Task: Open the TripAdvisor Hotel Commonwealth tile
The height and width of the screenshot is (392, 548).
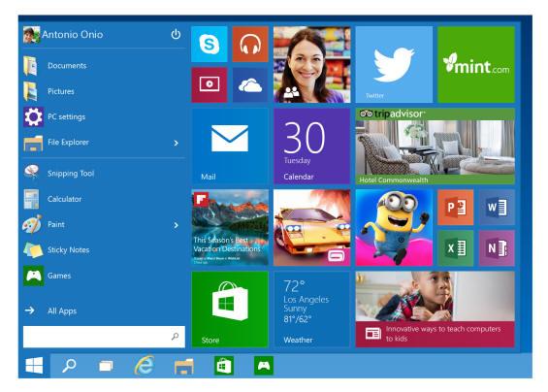Action: coord(435,147)
